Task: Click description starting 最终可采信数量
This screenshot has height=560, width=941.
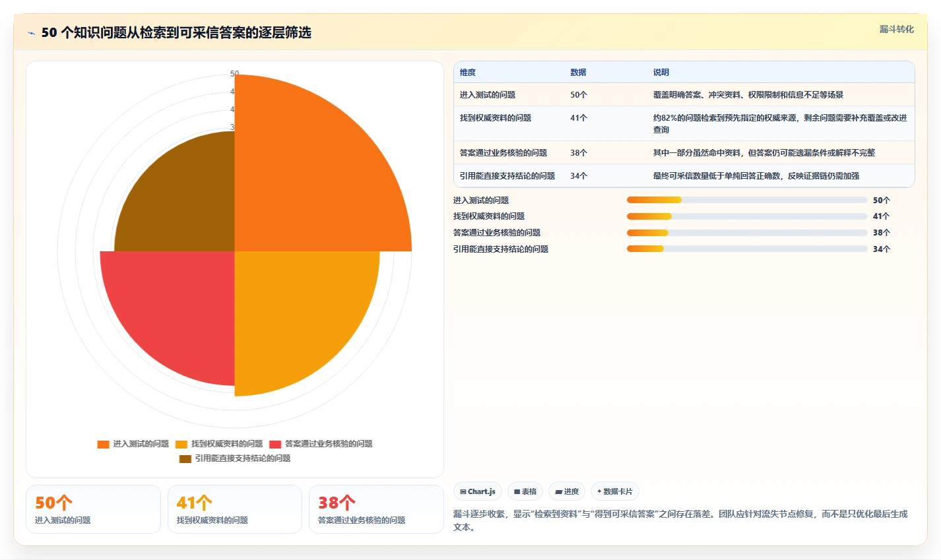Action: point(756,176)
